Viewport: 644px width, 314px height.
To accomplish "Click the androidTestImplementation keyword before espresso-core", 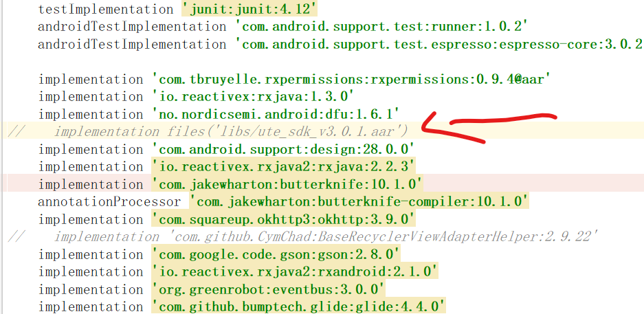I will (132, 45).
